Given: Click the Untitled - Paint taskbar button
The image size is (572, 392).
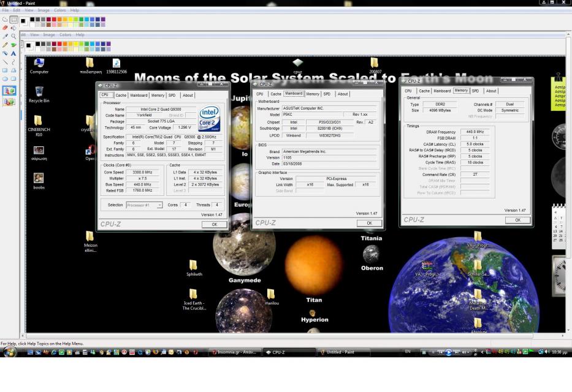Looking at the screenshot, I should tap(343, 352).
